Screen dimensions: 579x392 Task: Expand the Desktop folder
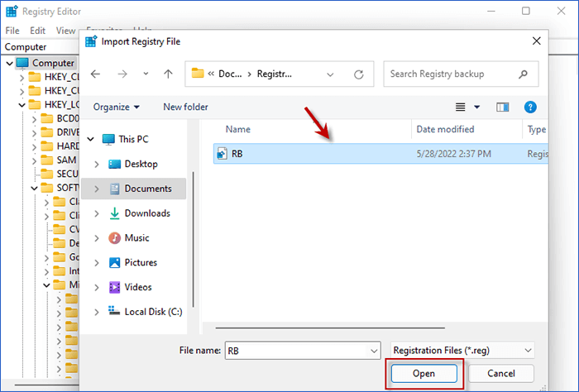click(97, 164)
